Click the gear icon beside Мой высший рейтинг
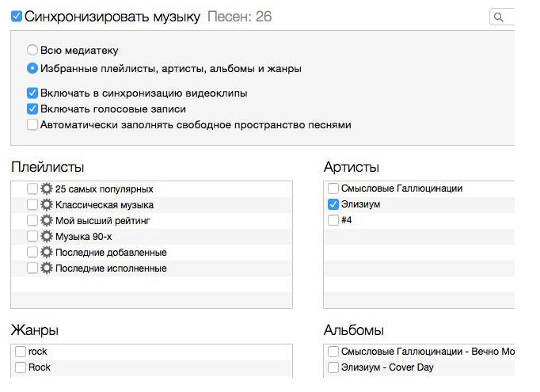The width and height of the screenshot is (540, 392). tap(46, 220)
